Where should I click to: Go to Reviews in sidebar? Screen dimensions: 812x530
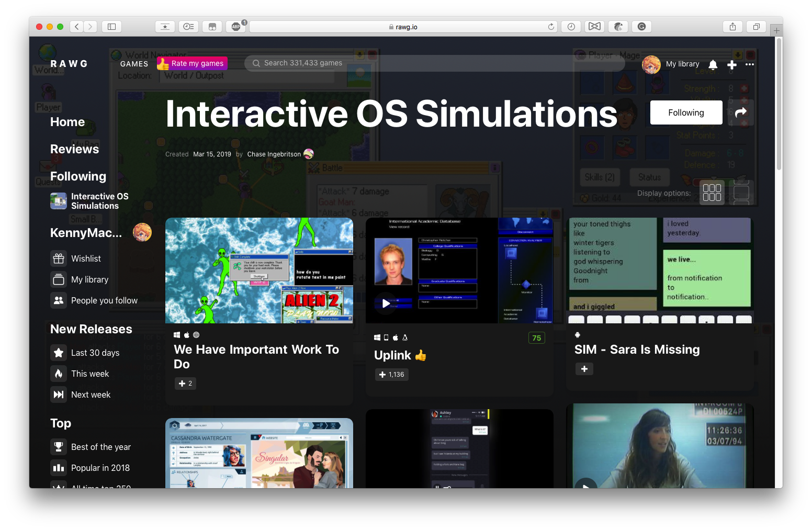74,149
